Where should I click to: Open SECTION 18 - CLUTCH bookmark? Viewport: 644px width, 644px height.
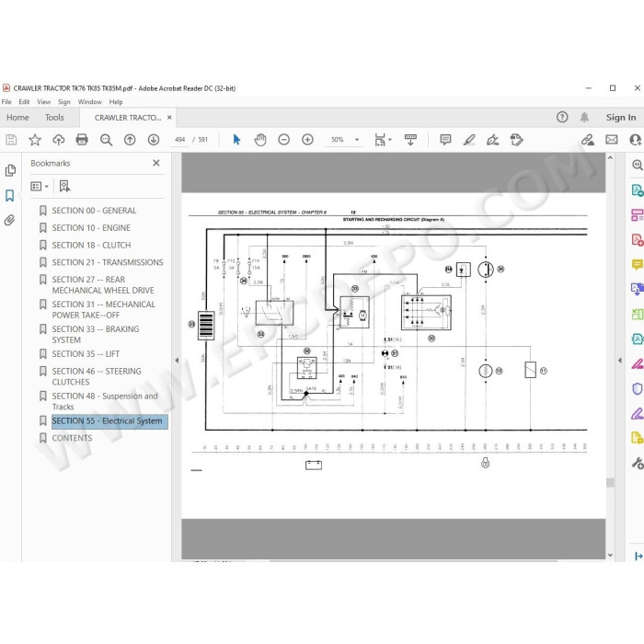(x=92, y=246)
